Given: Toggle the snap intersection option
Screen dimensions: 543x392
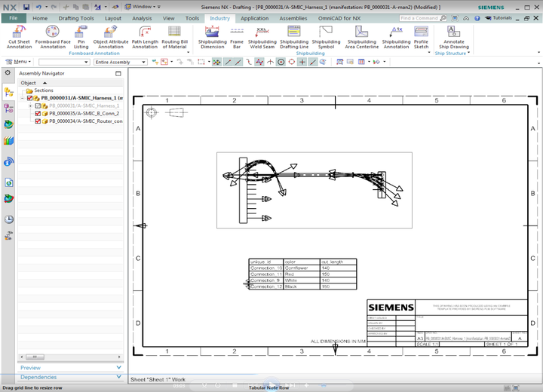Looking at the screenshot, I should tap(270, 62).
